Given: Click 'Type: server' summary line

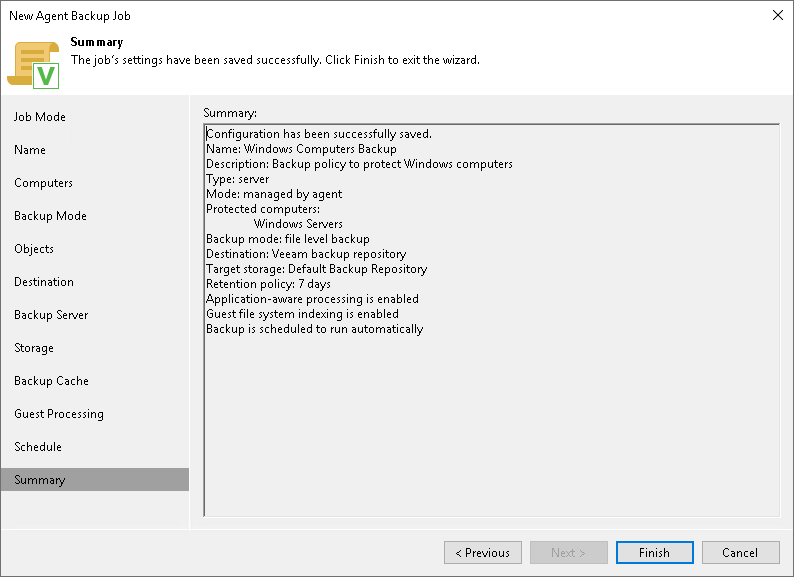Looking at the screenshot, I should 237,179.
